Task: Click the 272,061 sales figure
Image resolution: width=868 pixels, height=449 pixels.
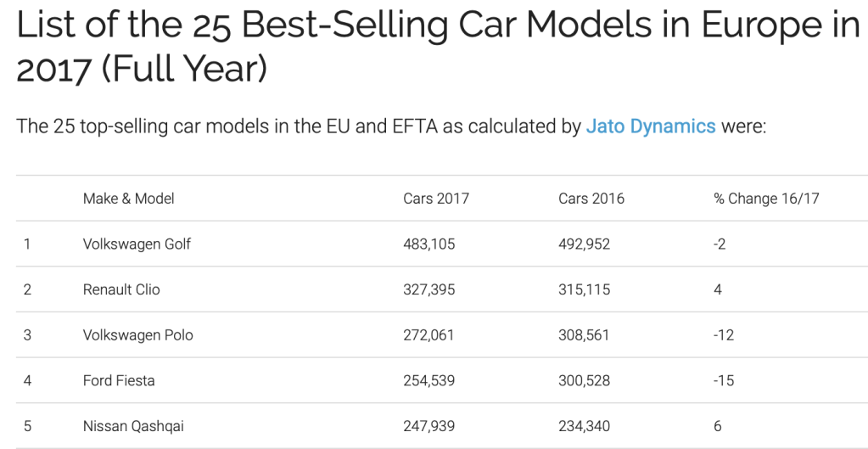Action: coord(428,335)
